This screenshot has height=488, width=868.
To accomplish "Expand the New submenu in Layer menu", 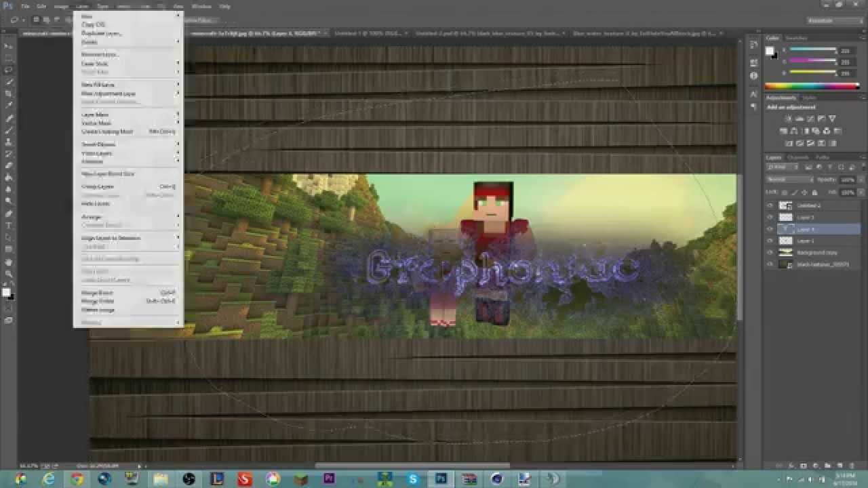I will [129, 15].
